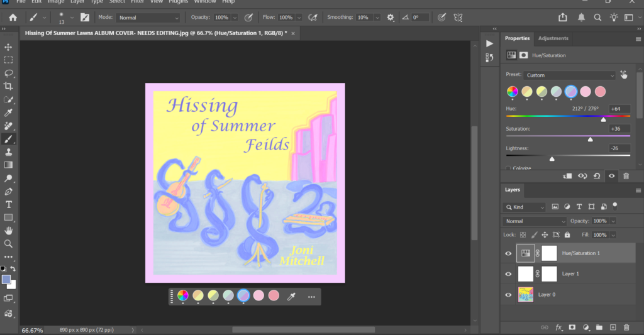Hide Layer 0 using its eye icon
Screen dimensions: 644x335
pyautogui.click(x=508, y=295)
